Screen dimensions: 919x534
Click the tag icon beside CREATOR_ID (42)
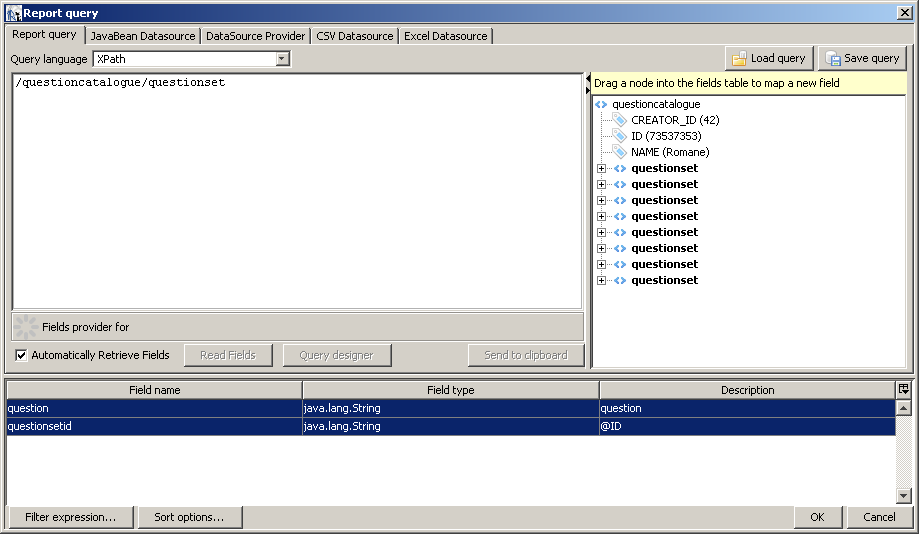coord(620,120)
